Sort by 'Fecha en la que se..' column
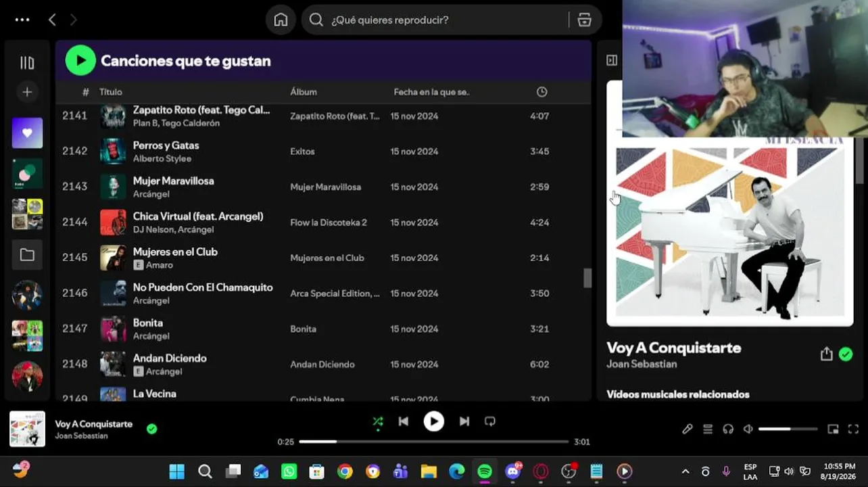The width and height of the screenshot is (868, 487). click(x=431, y=92)
